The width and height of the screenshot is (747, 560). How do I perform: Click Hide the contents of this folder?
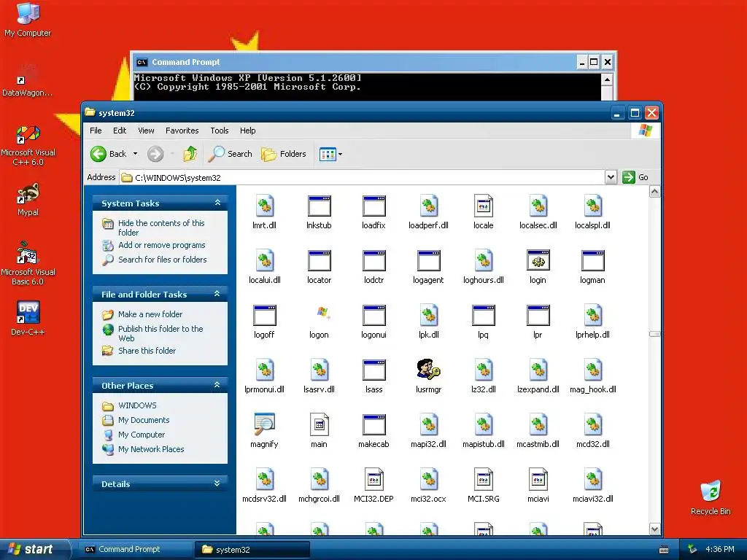click(161, 227)
